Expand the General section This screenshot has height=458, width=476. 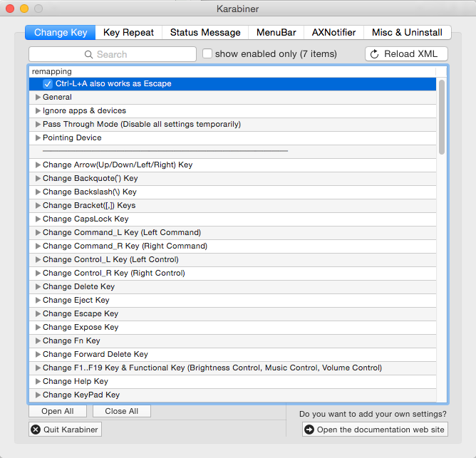pyautogui.click(x=38, y=97)
